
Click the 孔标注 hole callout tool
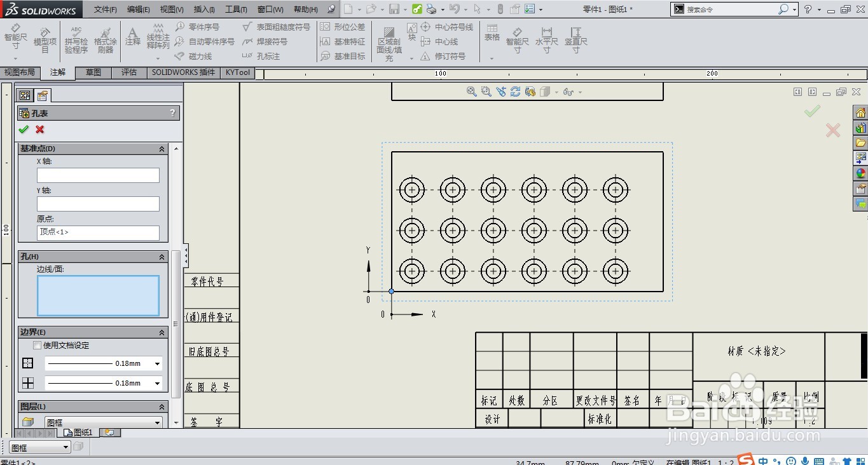point(261,56)
